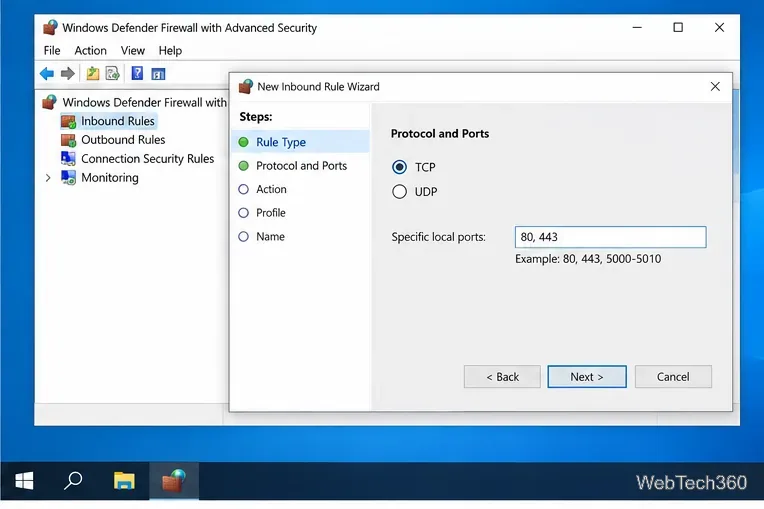The image size is (764, 509).
Task: Click the Outbound Rules tree icon
Action: point(68,140)
